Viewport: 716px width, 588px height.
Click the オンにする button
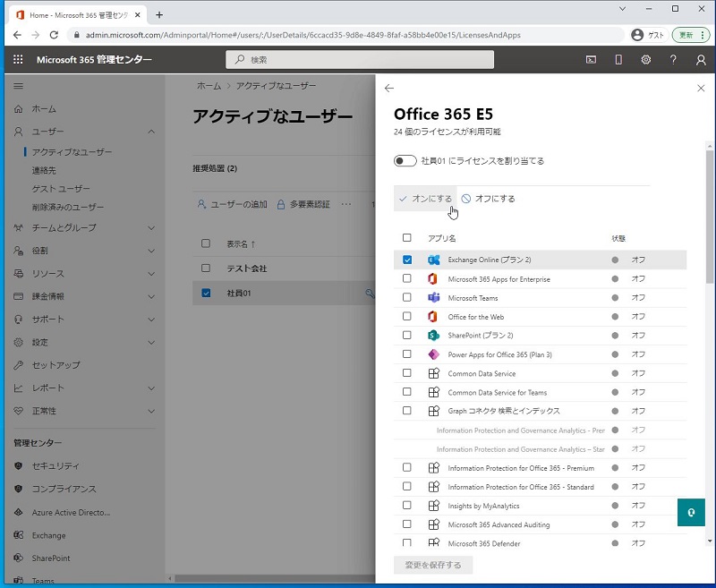(425, 199)
